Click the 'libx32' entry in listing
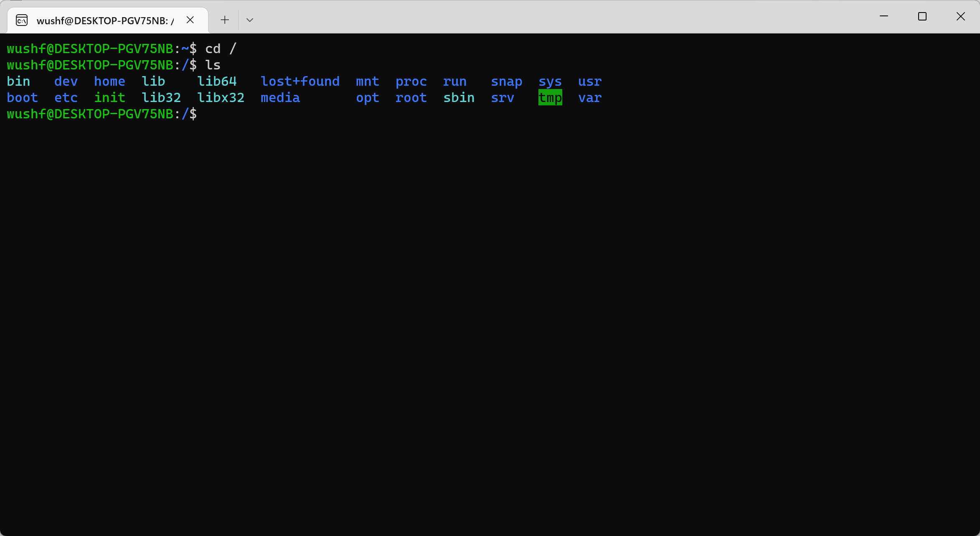Viewport: 980px width, 536px height. (x=221, y=98)
